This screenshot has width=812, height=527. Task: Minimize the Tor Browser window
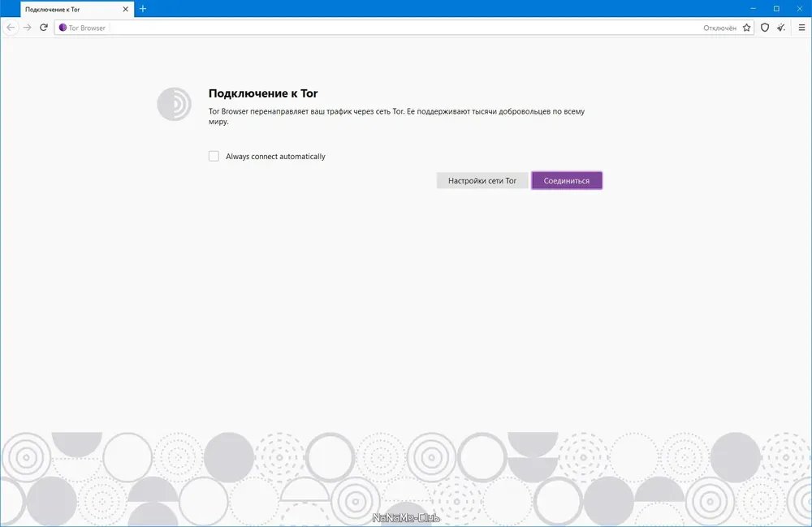point(753,9)
